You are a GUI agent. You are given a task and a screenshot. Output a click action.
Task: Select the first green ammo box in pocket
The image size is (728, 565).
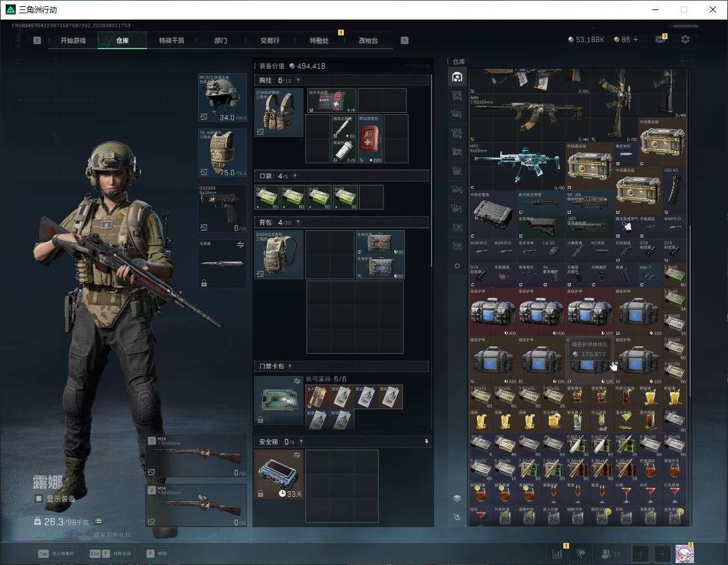(267, 197)
